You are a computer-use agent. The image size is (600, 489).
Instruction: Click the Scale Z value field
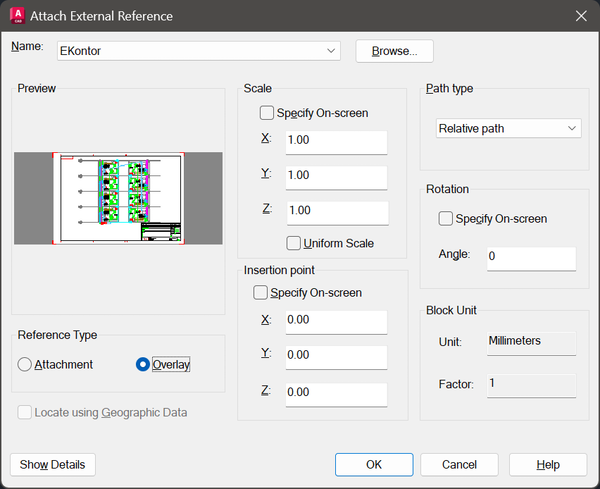click(x=336, y=211)
